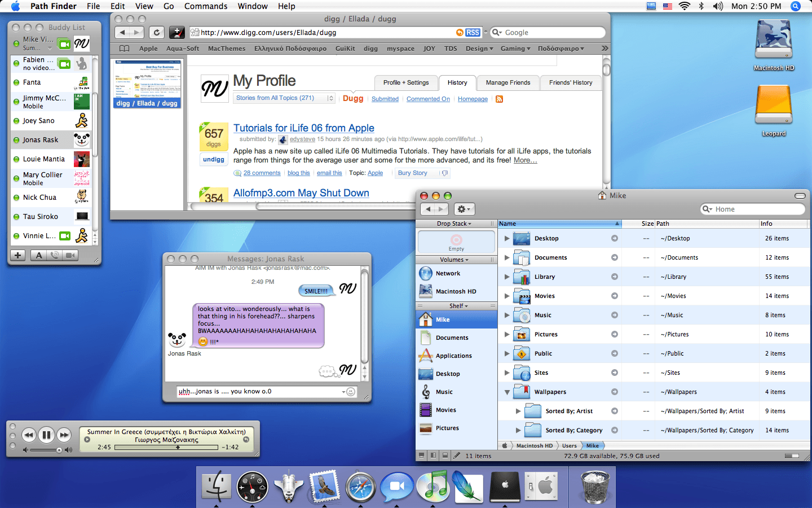Click the song progress bar in iTunes
This screenshot has width=812, height=508.
pyautogui.click(x=166, y=447)
